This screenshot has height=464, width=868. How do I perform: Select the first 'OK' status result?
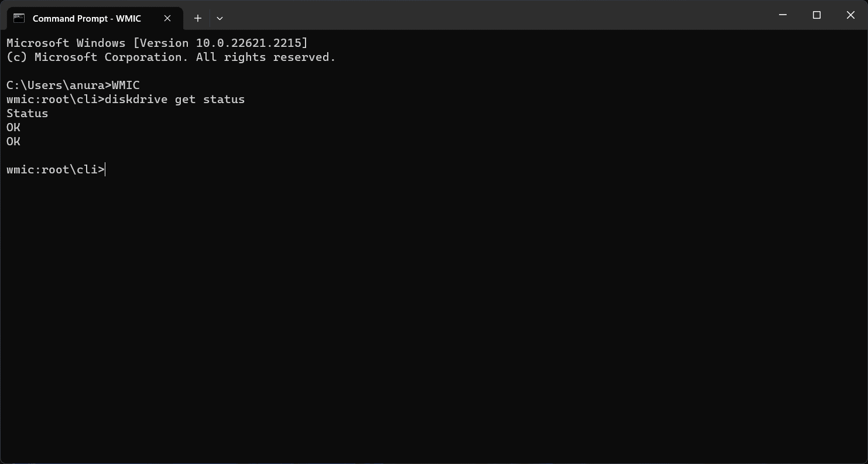point(13,127)
